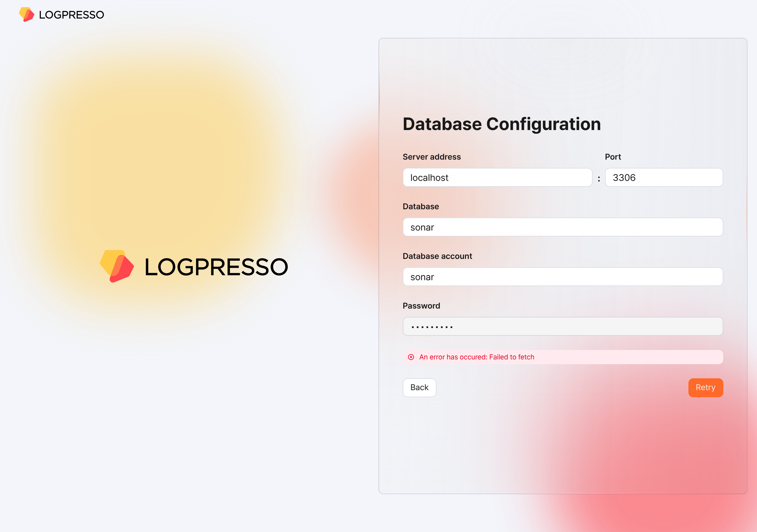Screen dimensions: 757x532
Task: Click the large Logpresso logo in center-left
Action: (x=194, y=266)
